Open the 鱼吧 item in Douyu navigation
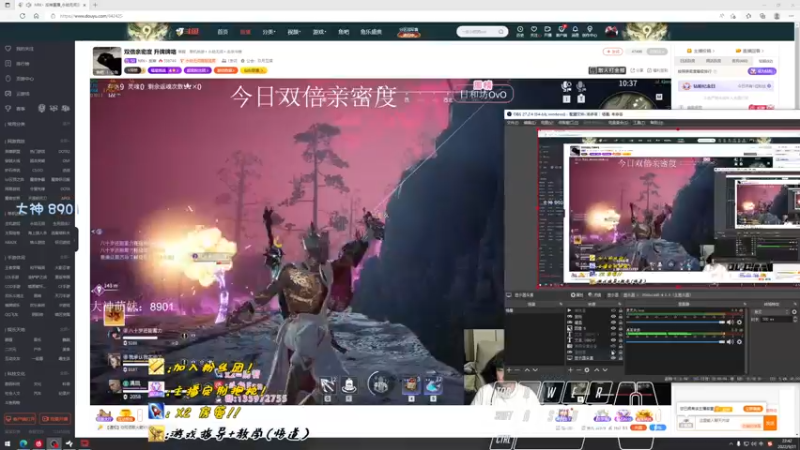The image size is (800, 450). [x=344, y=32]
